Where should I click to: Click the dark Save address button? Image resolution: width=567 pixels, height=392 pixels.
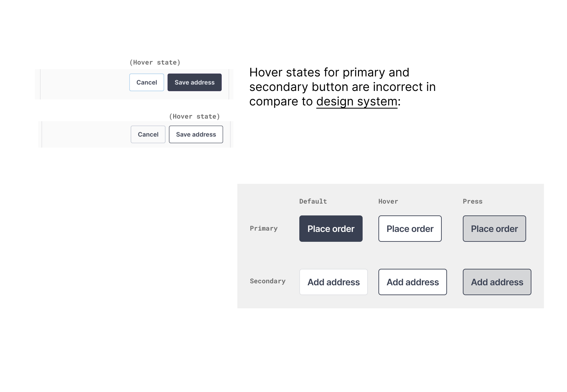pyautogui.click(x=194, y=82)
